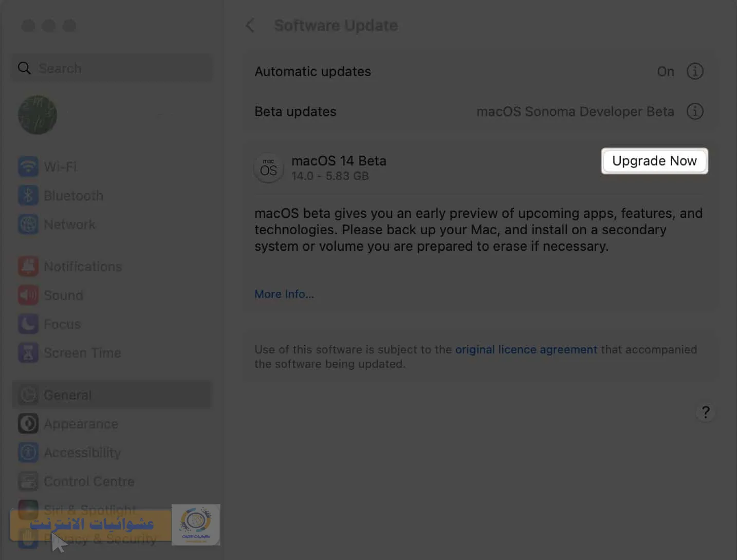Open the Accessibility sidebar label
737x560 pixels.
click(82, 452)
